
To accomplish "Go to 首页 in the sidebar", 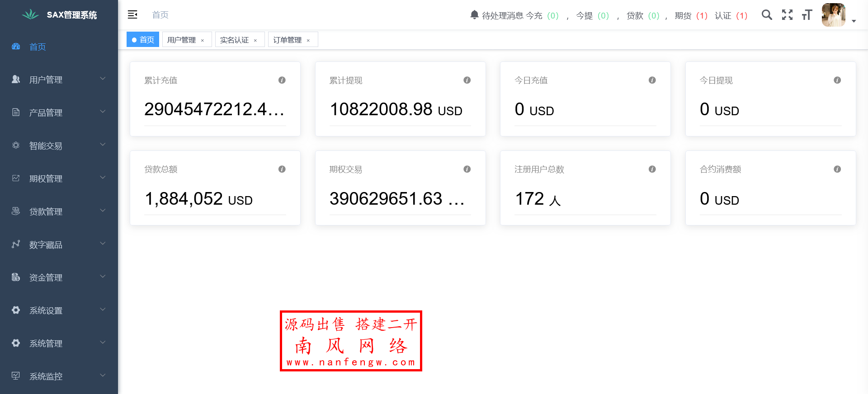I will click(x=38, y=47).
